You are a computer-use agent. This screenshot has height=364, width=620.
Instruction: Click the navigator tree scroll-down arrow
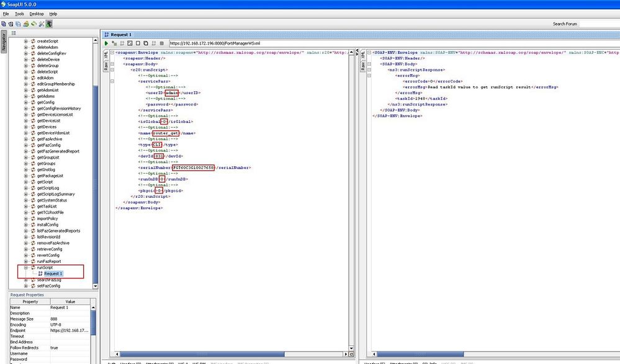click(x=95, y=286)
